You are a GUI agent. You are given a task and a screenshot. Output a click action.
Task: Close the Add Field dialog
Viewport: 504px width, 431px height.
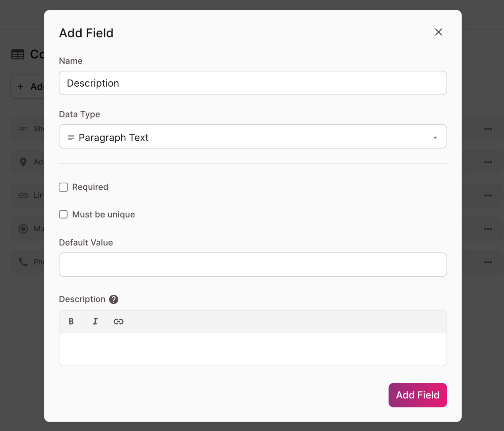click(x=438, y=32)
